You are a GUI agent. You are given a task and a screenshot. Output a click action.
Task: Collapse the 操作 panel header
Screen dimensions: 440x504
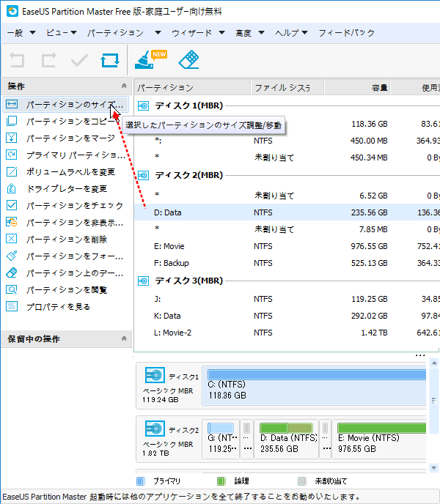pos(123,86)
